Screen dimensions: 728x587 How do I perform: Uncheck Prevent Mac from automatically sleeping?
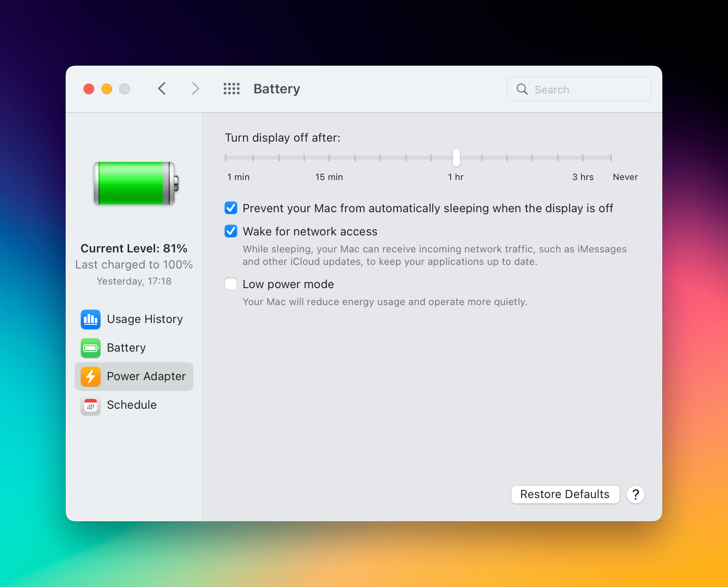[x=231, y=208]
